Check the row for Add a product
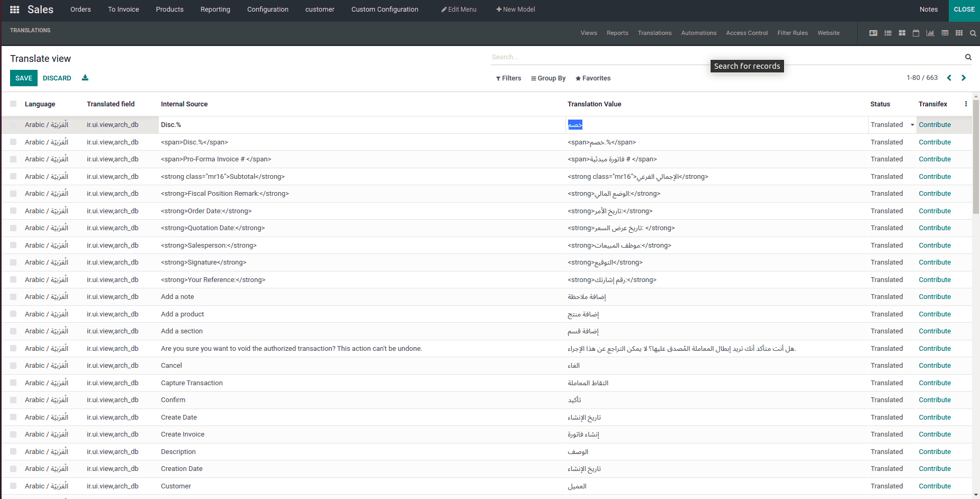This screenshot has width=980, height=499. tap(13, 314)
